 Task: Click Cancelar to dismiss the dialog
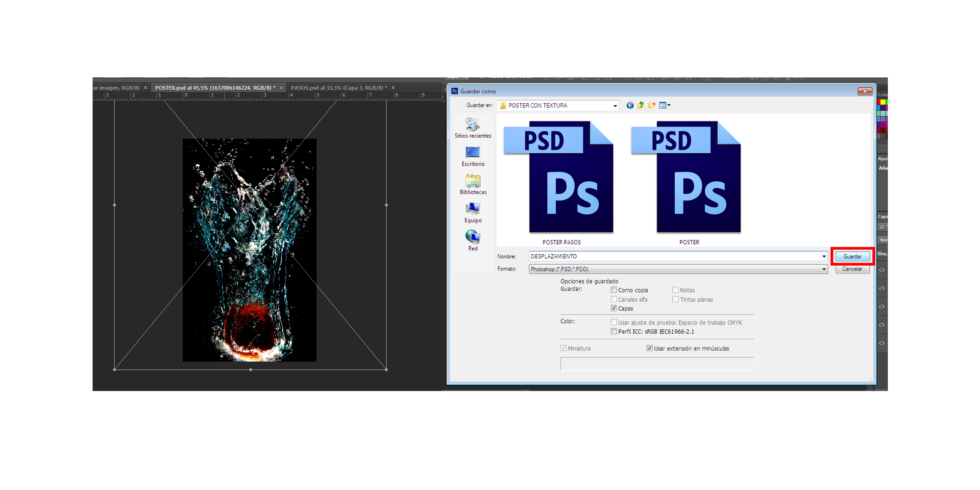pyautogui.click(x=852, y=269)
